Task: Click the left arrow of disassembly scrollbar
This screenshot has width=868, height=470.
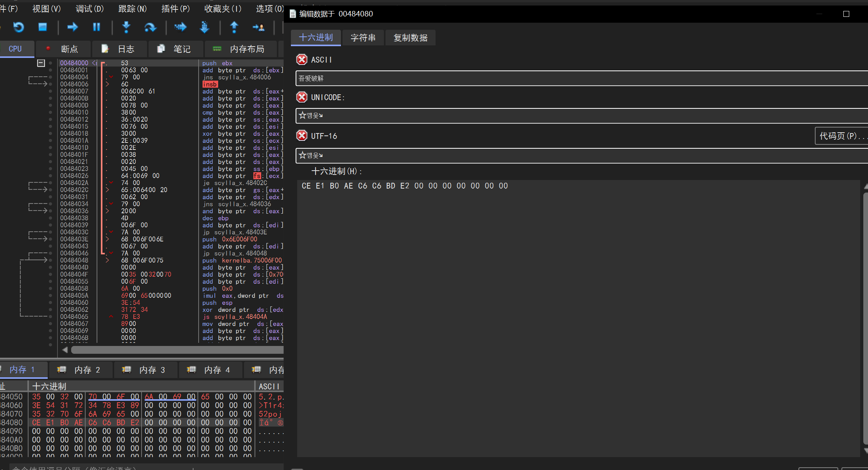Action: (65, 349)
